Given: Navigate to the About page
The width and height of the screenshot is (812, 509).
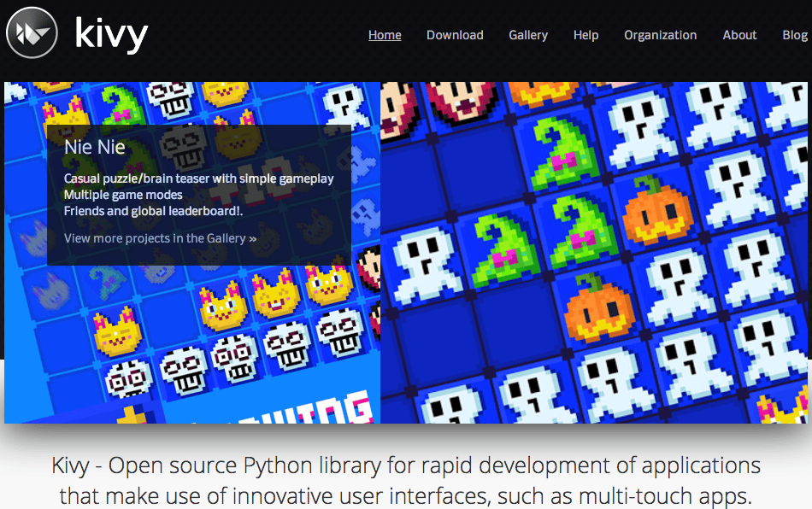Looking at the screenshot, I should (x=739, y=35).
